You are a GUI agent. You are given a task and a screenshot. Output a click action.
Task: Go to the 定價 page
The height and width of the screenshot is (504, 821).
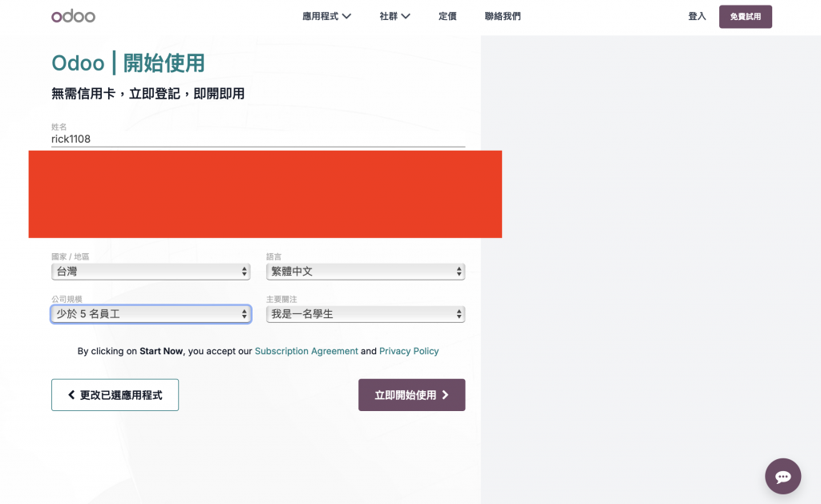[x=447, y=16]
